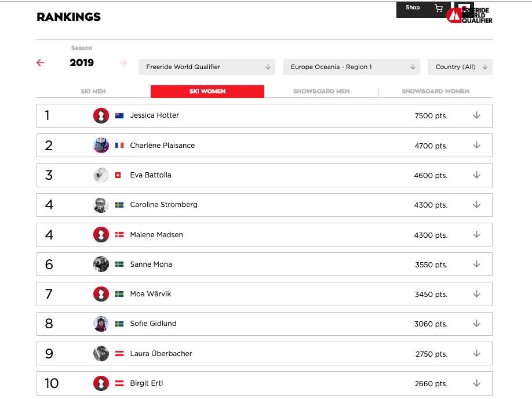Select the Snowboard Men tab
532x399 pixels.
pyautogui.click(x=321, y=92)
